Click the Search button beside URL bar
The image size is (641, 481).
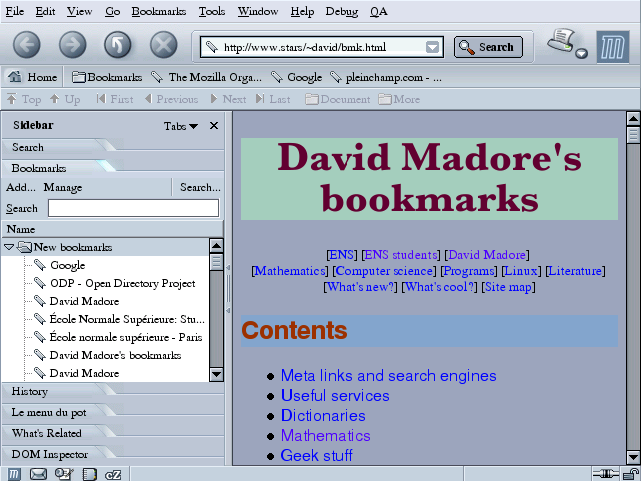pyautogui.click(x=487, y=47)
